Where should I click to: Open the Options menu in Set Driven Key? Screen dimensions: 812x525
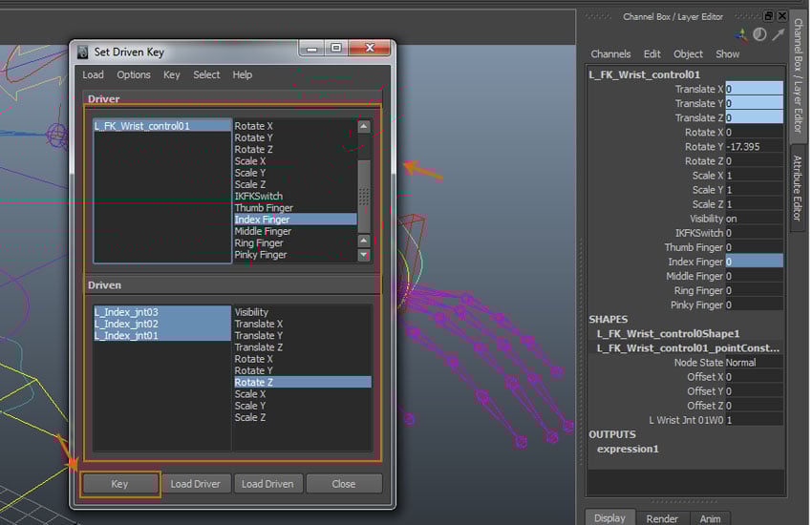[134, 75]
